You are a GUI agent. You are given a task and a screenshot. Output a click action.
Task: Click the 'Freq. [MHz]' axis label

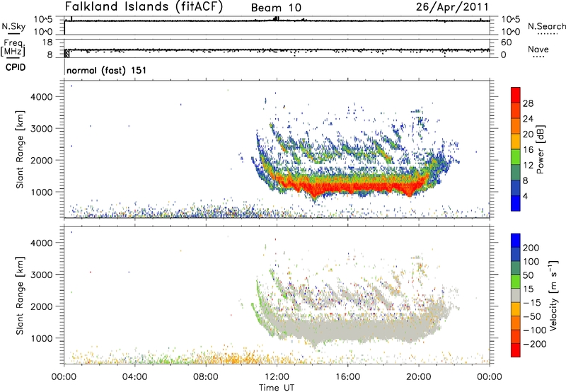point(13,48)
